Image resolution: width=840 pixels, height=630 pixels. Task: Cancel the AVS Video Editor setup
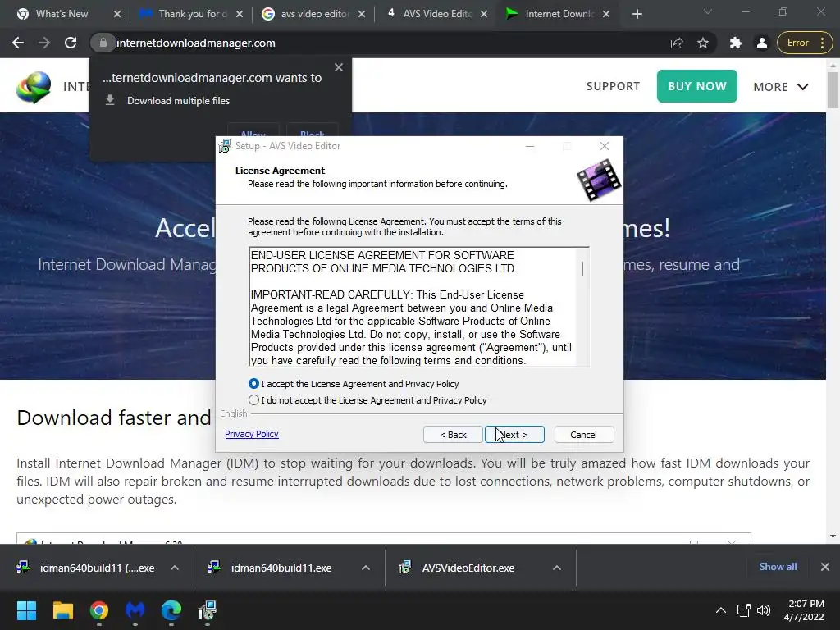(x=584, y=435)
